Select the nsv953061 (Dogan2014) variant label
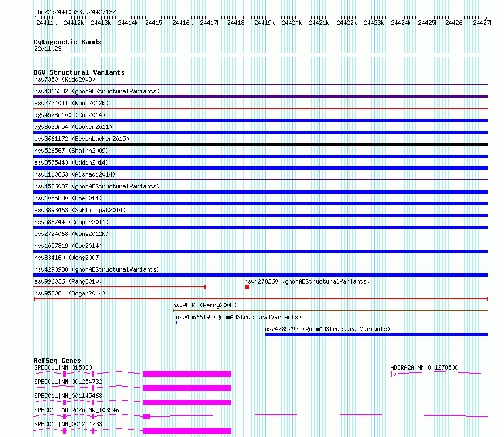The image size is (504, 437). [70, 293]
